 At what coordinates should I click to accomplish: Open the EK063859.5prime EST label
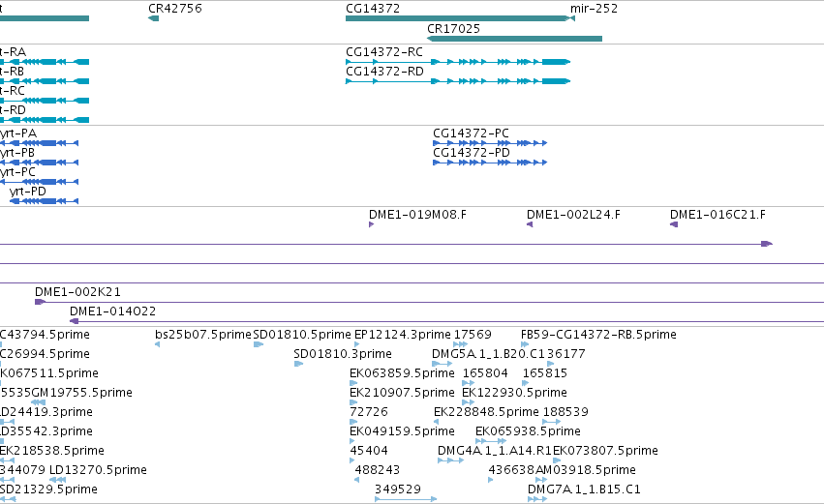pyautogui.click(x=402, y=373)
